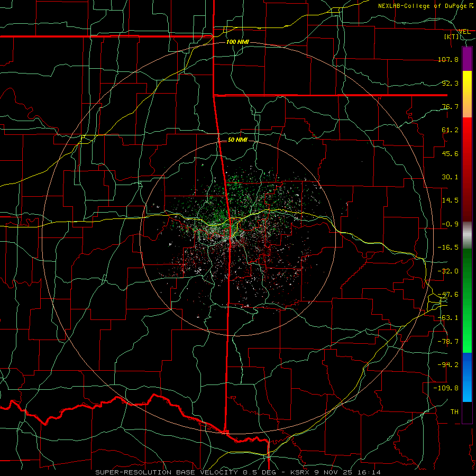Select the -32.0 scale value
Image resolution: width=476 pixels, height=476 pixels.
[448, 271]
